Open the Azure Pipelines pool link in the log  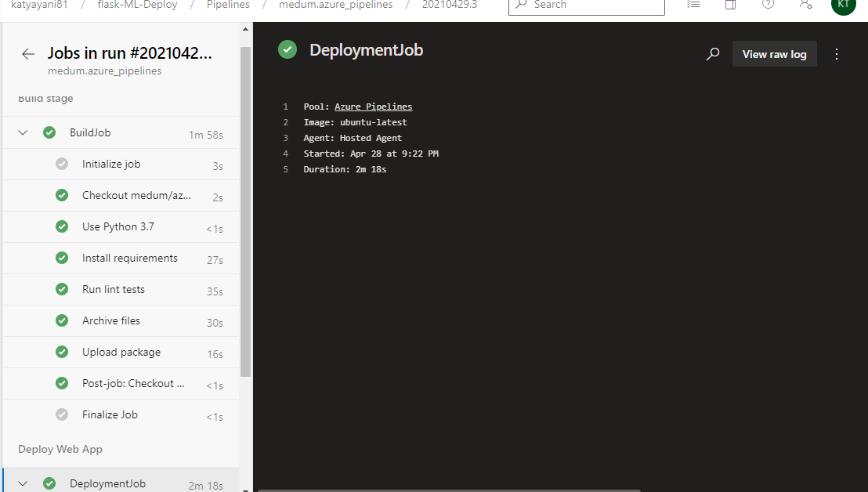pyautogui.click(x=373, y=107)
